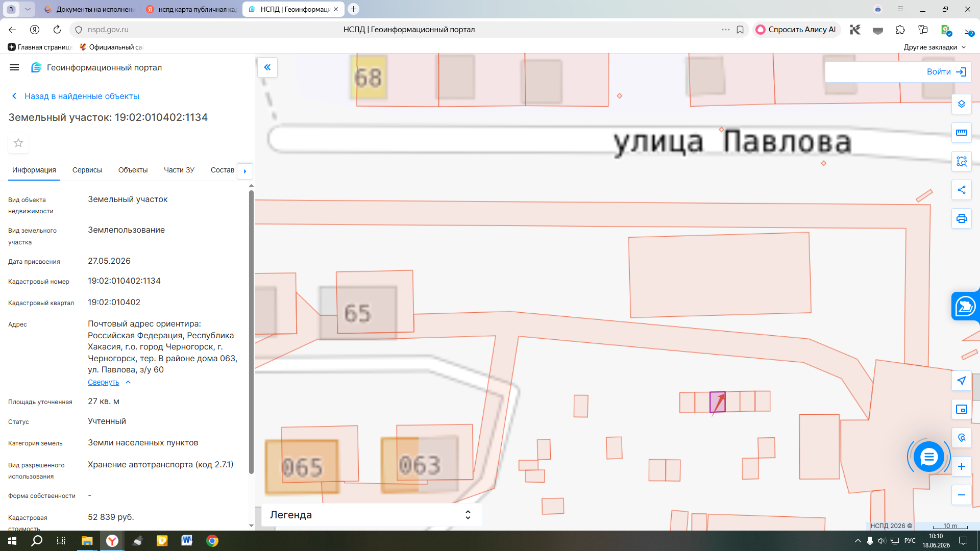Switch to the Состав tab
This screenshot has width=980, height=551.
[223, 170]
